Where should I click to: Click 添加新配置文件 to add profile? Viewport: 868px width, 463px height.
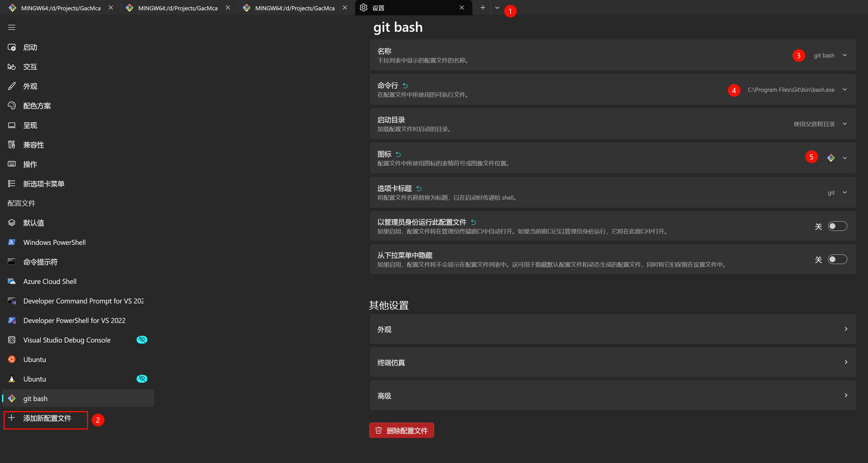pos(47,418)
